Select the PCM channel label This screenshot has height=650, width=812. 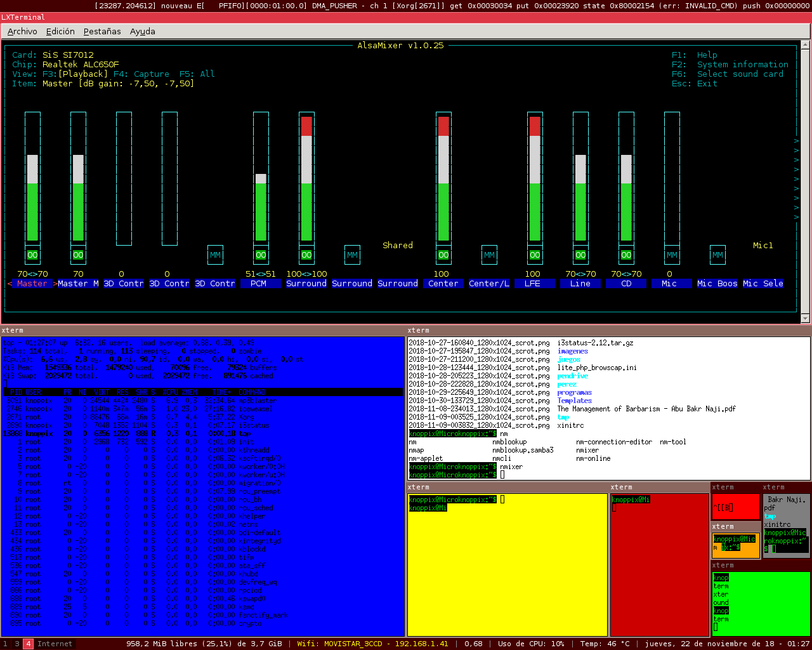[x=261, y=284]
